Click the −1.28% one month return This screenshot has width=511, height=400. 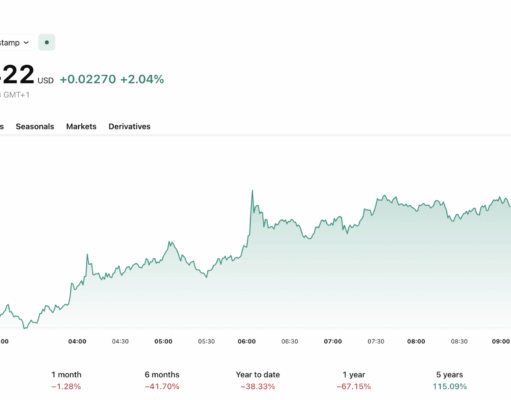pos(66,387)
